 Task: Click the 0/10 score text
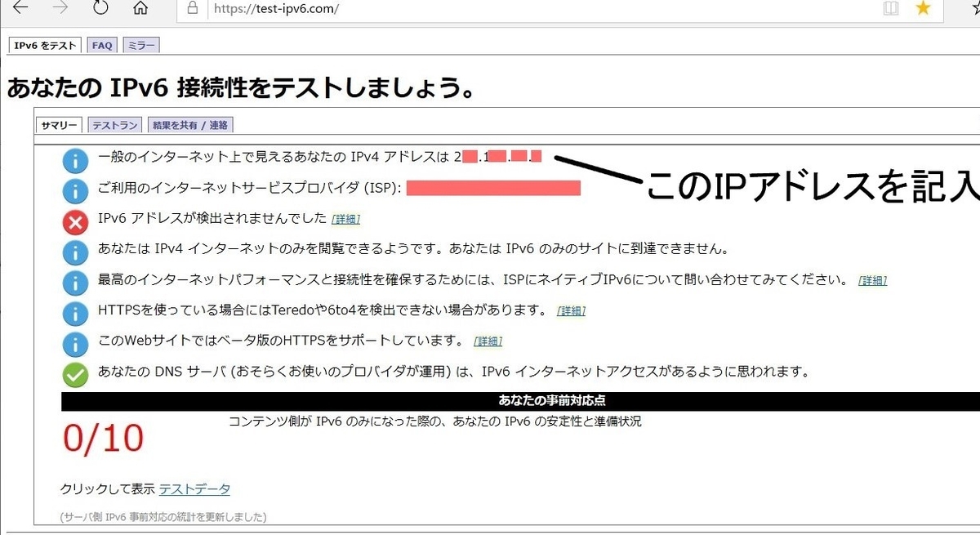click(104, 439)
